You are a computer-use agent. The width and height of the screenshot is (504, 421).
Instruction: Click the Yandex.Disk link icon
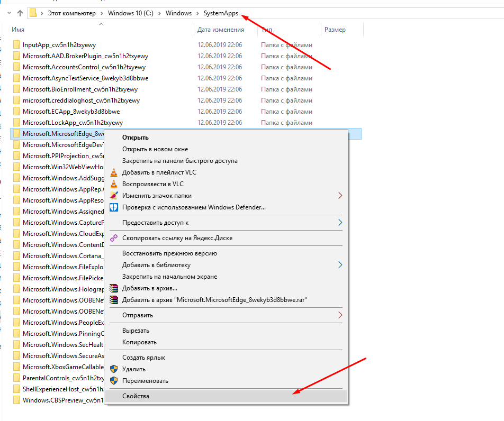[x=114, y=238]
